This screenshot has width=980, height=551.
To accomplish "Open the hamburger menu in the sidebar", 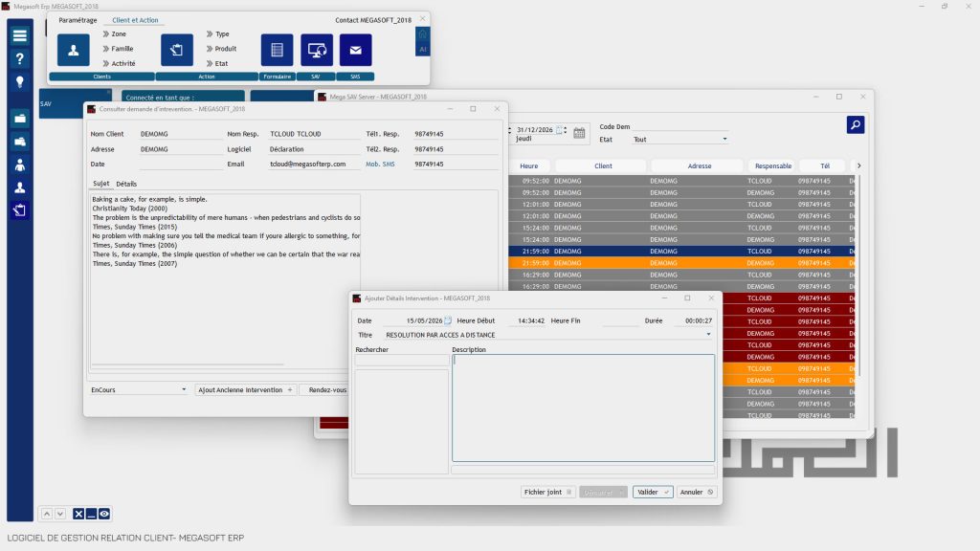I will (20, 35).
